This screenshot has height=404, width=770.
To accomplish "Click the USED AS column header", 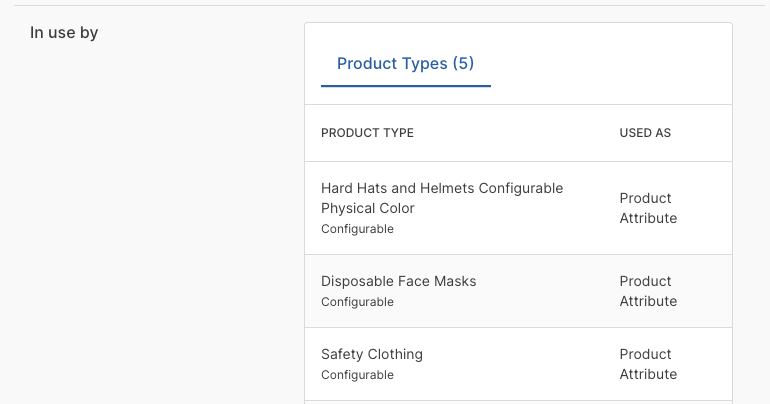I will point(645,133).
